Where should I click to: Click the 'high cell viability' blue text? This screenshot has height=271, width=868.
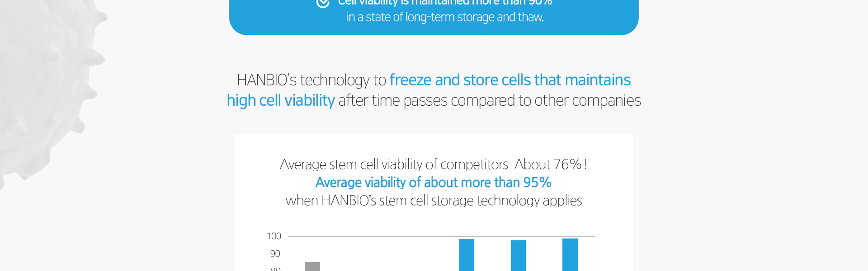point(281,100)
